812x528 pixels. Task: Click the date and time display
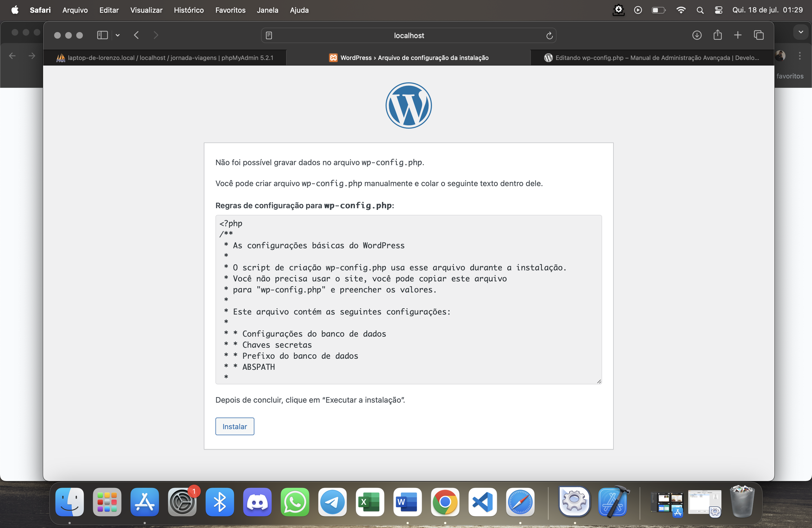tap(767, 10)
